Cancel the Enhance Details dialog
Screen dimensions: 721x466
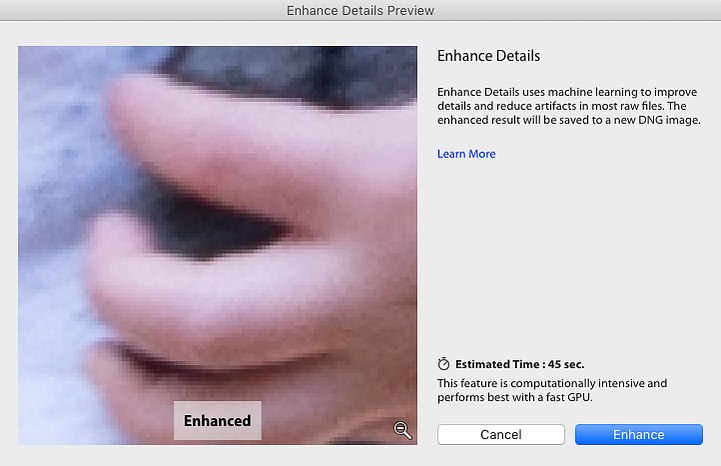point(501,434)
